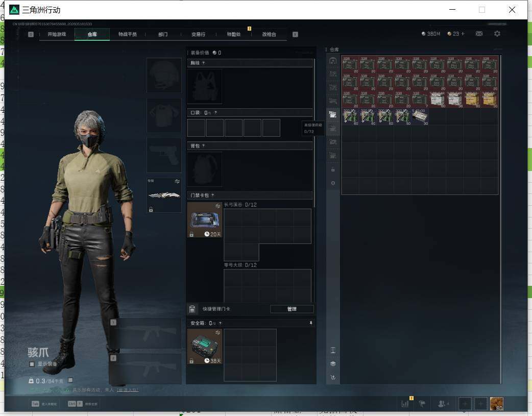This screenshot has height=416, width=532.
Task: Click the Ctrl F key hint in bottom bar
Action: point(75,404)
